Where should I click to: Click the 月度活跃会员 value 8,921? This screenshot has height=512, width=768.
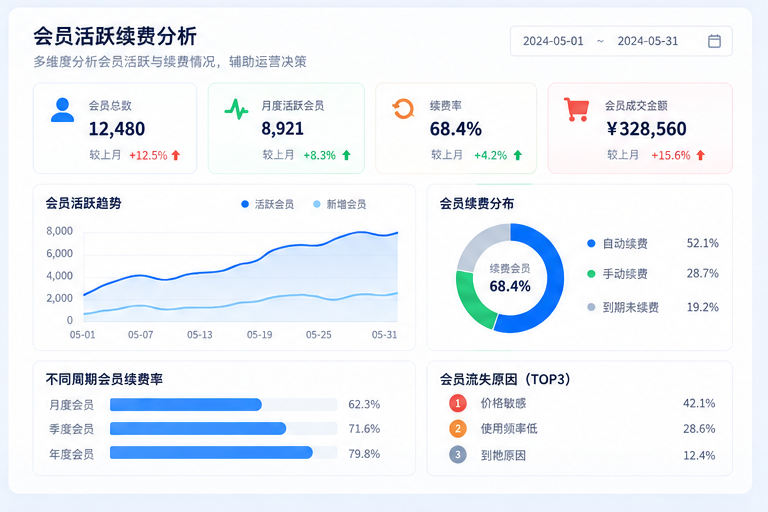(x=282, y=129)
